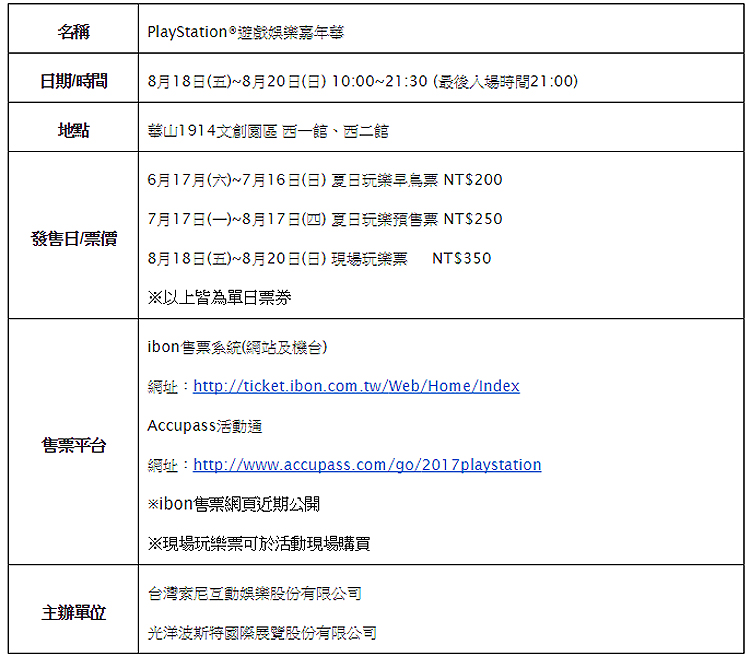Click the 華山1914文創園區 location text
Viewport: 750px width, 656px height.
tap(267, 131)
